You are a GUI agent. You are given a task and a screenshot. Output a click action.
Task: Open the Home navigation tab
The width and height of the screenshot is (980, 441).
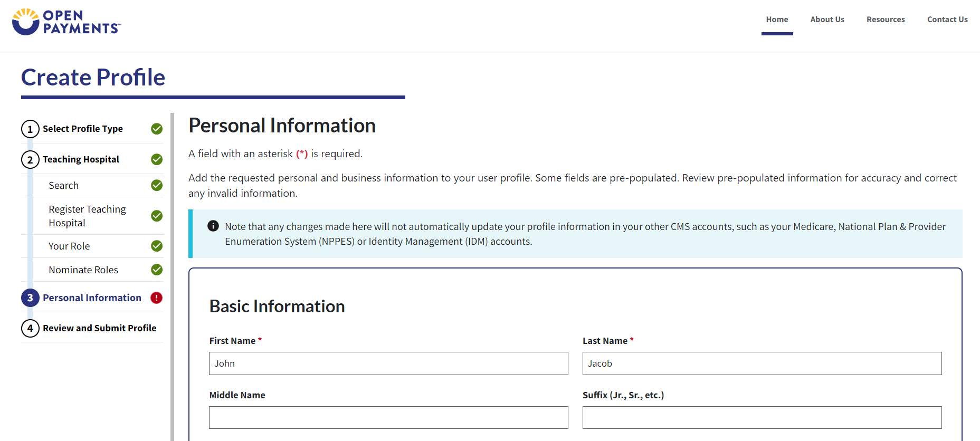[x=777, y=20]
